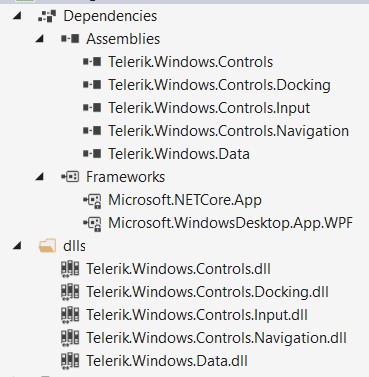This screenshot has height=377, width=369.
Task: Click the Telerik.Windows.Controls.dll file icon
Action: coord(70,269)
